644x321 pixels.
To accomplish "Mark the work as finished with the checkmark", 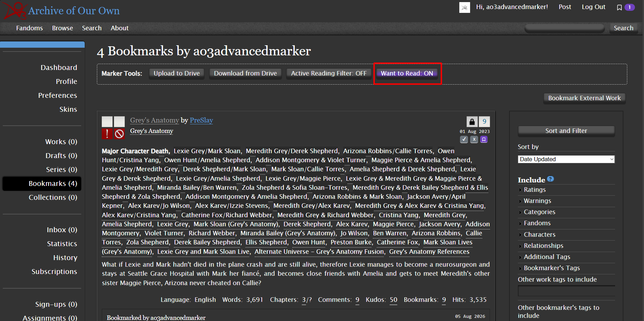I will (x=464, y=139).
